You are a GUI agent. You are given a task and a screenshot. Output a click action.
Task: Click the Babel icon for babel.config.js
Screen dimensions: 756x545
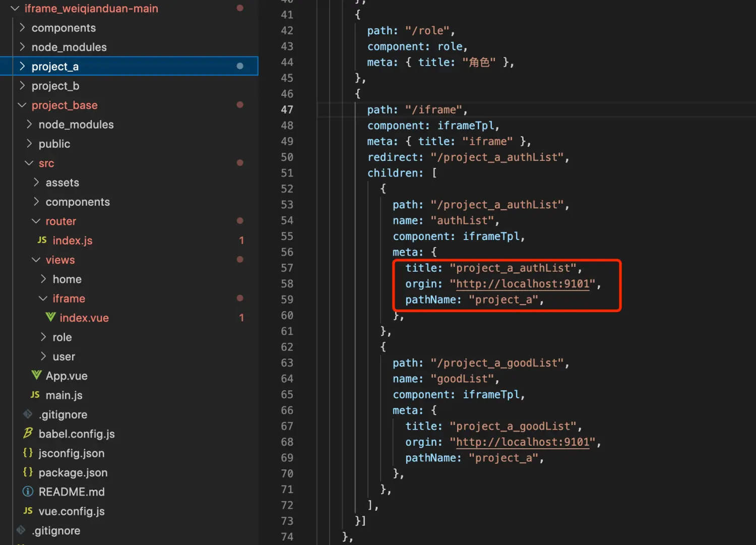pos(28,434)
